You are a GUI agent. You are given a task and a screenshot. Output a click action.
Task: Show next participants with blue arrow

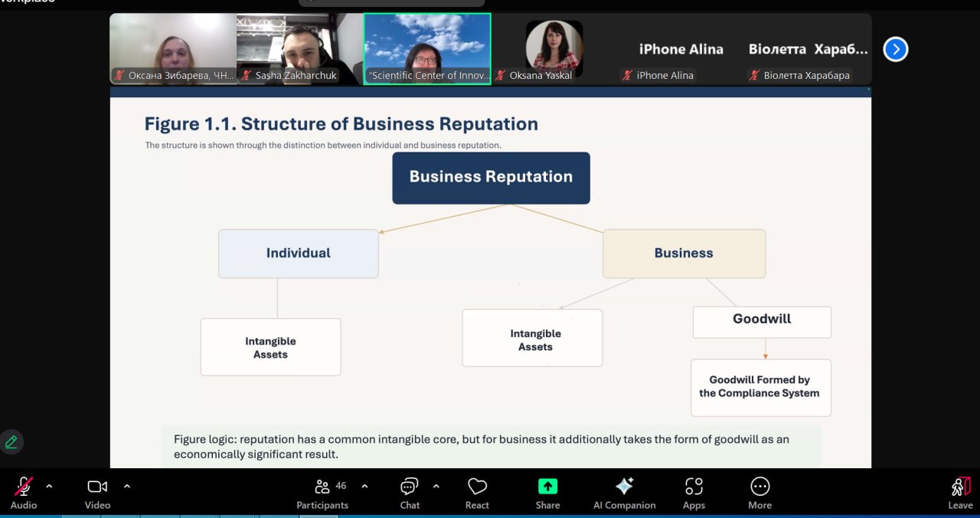tap(895, 49)
